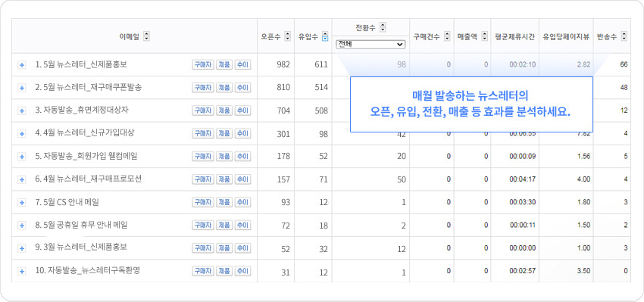Image resolution: width=644 pixels, height=302 pixels.
Task: Click 제품 button for 회원가입 웰컴메일 row
Action: pyautogui.click(x=224, y=157)
